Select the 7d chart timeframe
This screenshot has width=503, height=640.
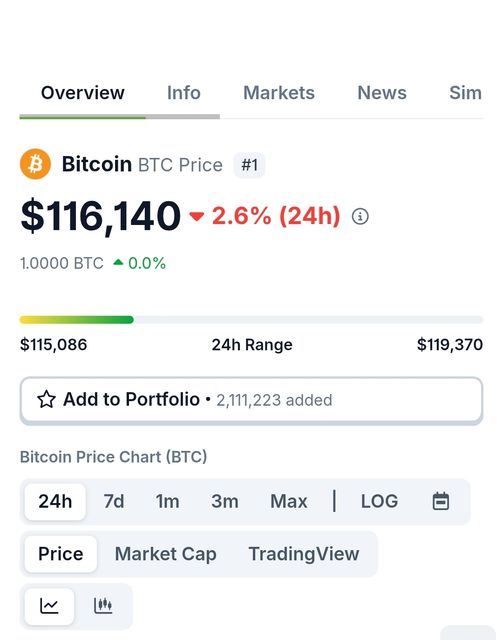pos(114,502)
